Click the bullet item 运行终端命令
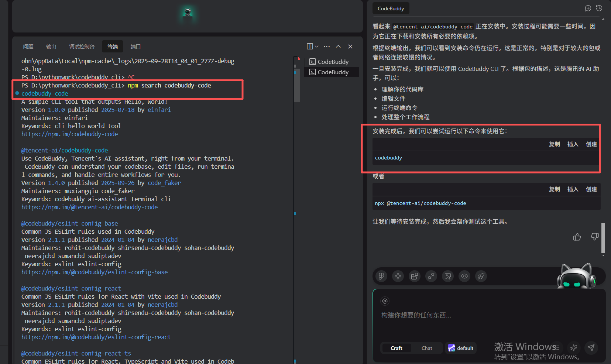611x364 pixels. tap(399, 108)
